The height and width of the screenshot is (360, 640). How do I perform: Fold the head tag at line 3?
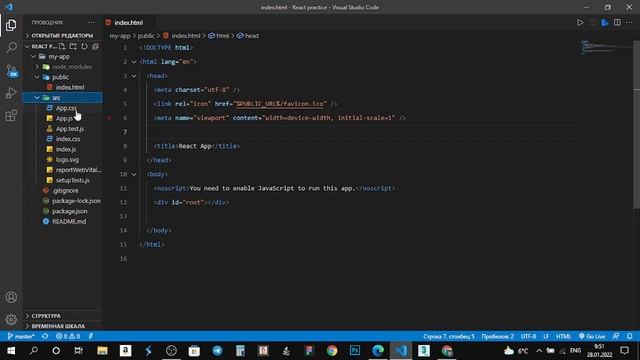coord(134,76)
